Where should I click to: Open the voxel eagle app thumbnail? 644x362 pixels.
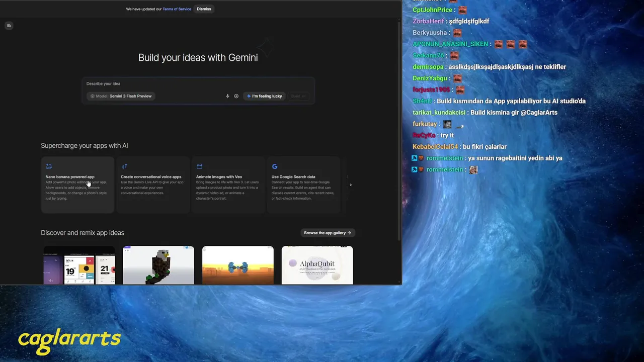point(158,265)
